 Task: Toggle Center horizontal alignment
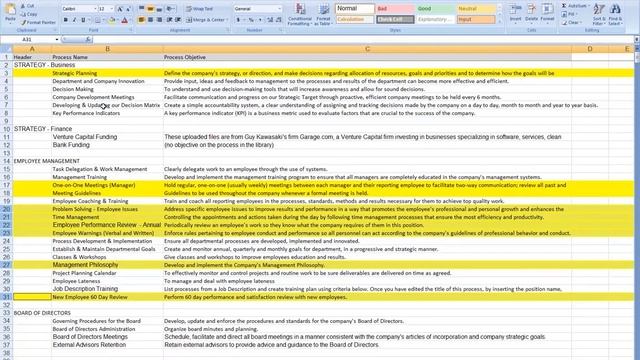[150, 20]
